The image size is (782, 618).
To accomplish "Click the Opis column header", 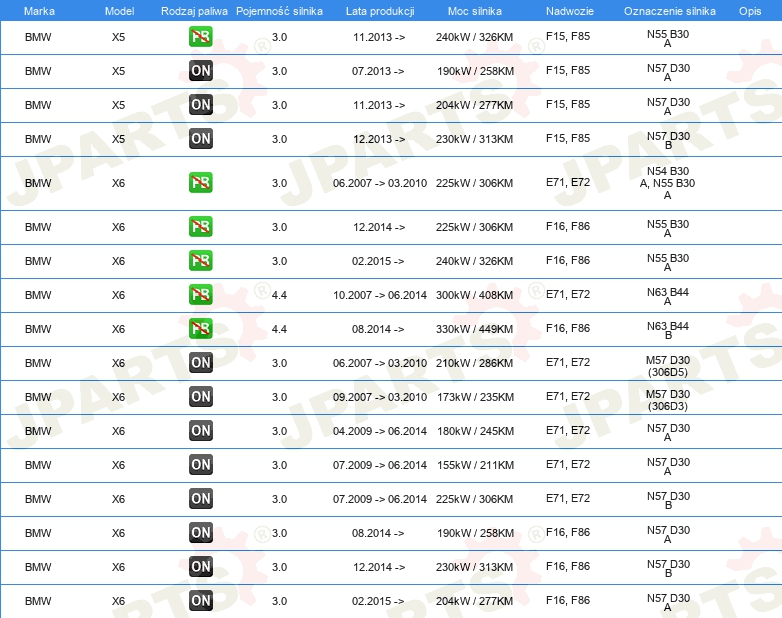I will [750, 11].
